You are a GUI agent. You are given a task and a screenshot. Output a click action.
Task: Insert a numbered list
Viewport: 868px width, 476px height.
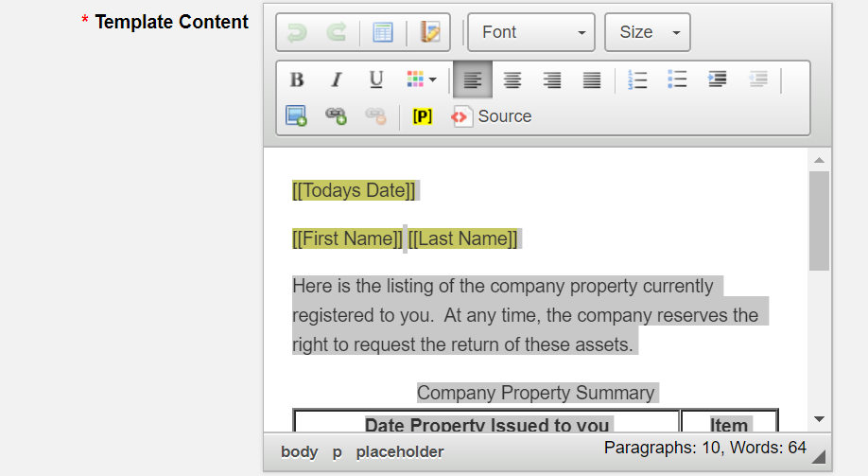point(637,79)
